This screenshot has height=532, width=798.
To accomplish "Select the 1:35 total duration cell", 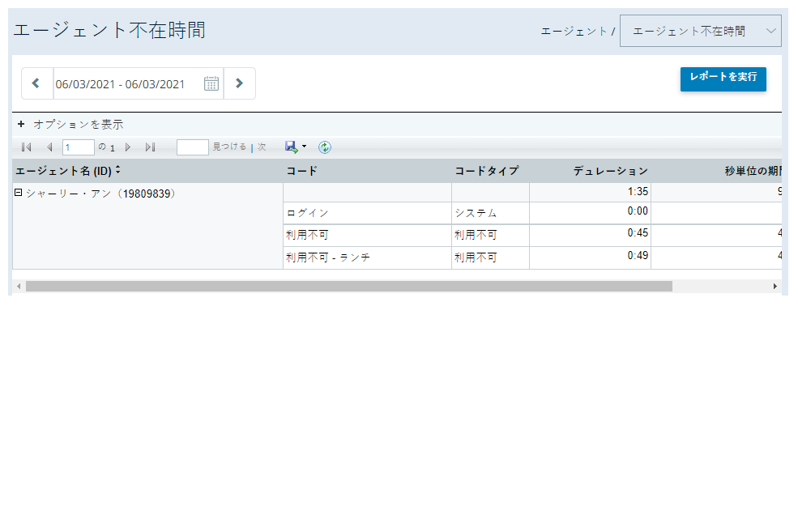I will click(x=591, y=192).
